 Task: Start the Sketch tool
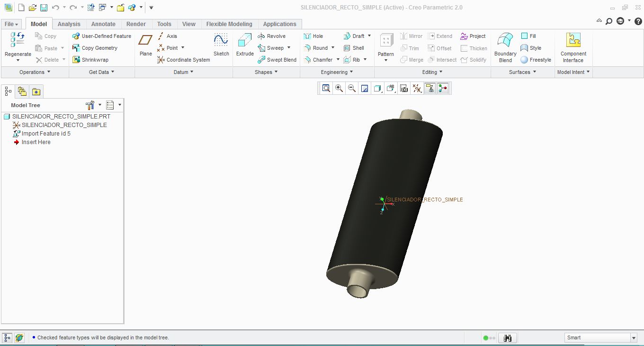coord(221,45)
